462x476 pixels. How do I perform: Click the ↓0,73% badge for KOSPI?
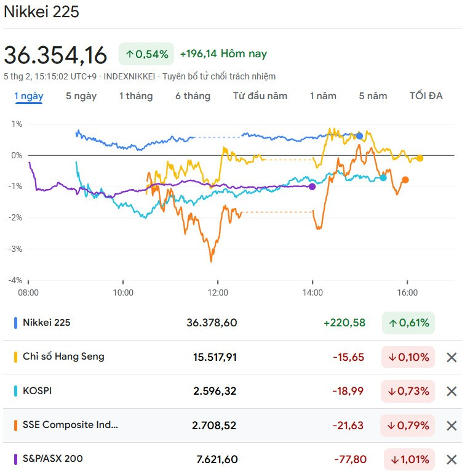tap(408, 391)
